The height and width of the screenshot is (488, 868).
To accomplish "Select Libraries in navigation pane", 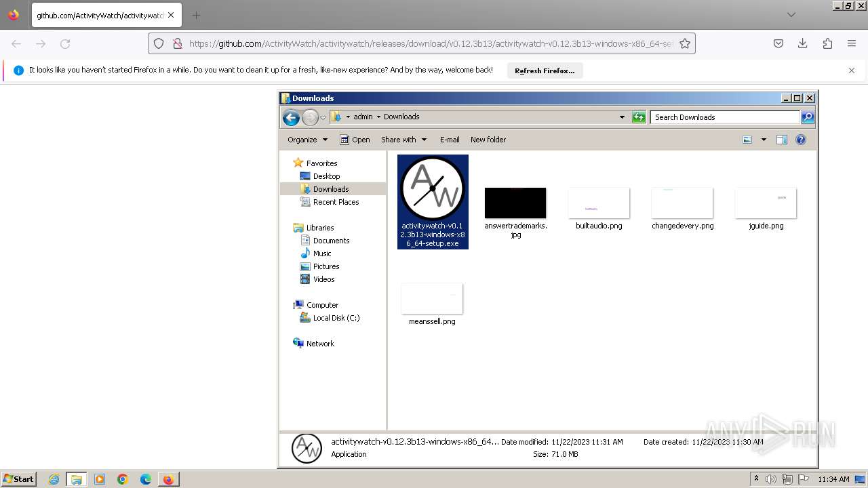I will [313, 228].
